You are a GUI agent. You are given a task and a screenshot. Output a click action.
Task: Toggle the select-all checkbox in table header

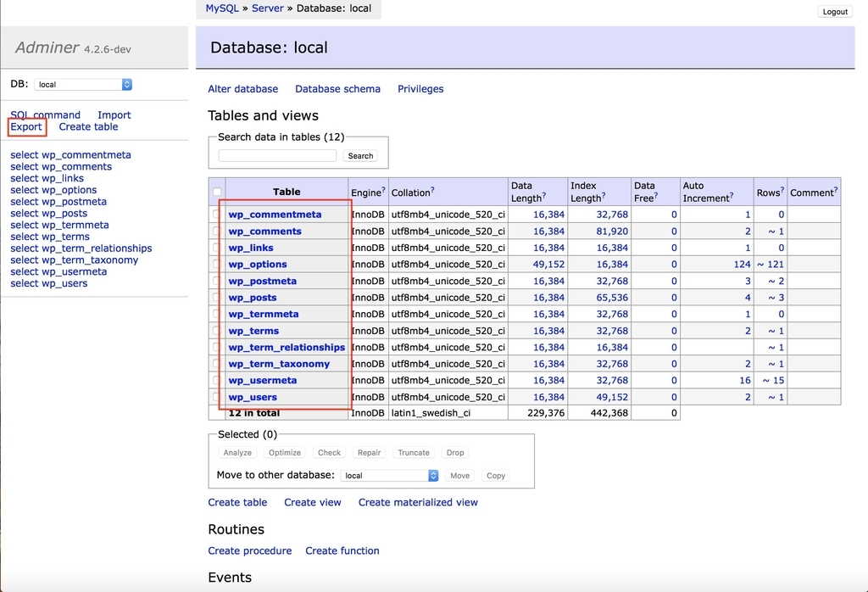pos(217,192)
